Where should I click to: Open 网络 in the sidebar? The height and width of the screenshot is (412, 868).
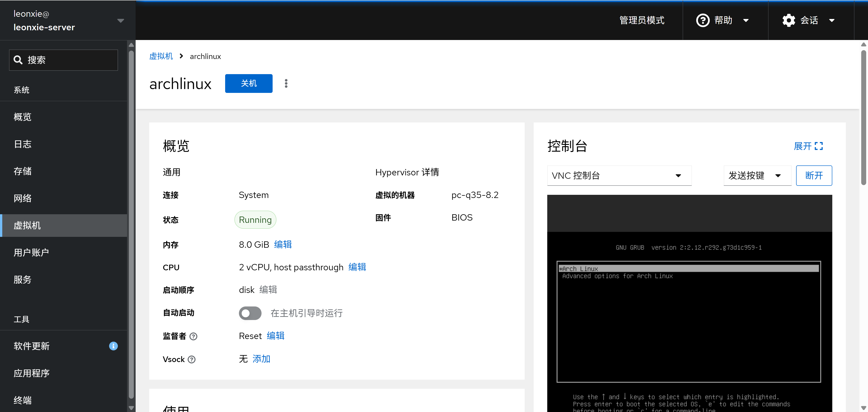coord(64,198)
